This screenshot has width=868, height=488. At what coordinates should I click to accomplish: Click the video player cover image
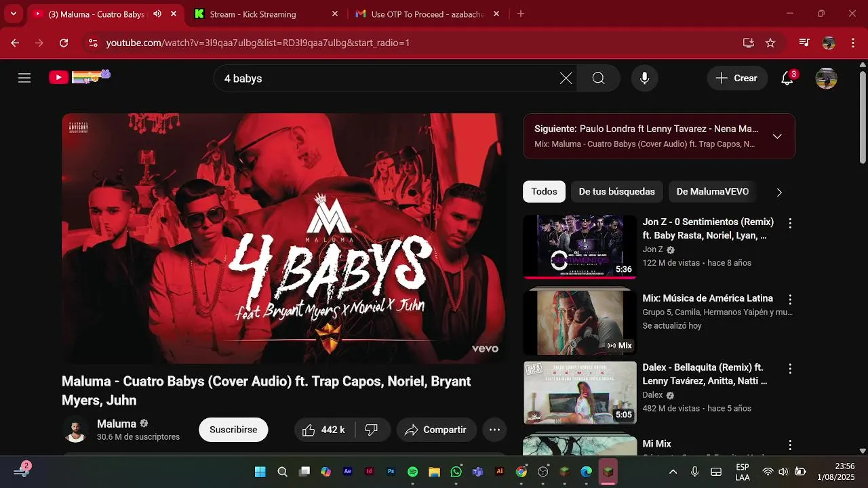coord(283,239)
